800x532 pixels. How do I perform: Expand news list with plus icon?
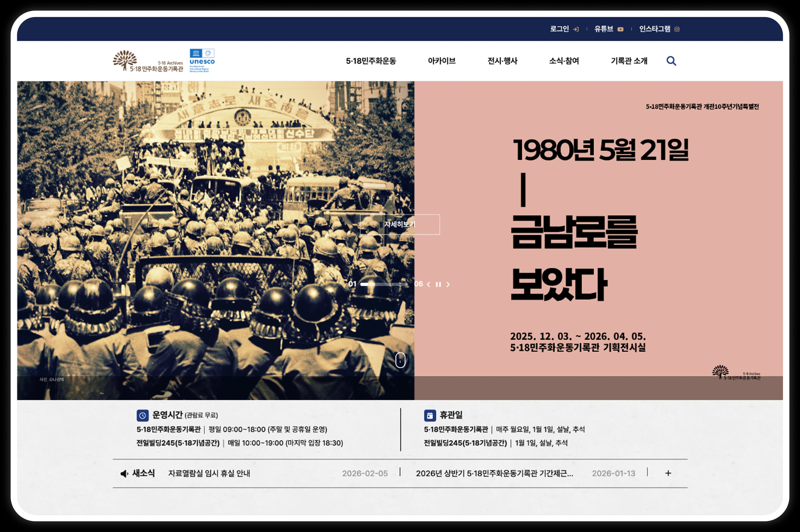pos(668,473)
